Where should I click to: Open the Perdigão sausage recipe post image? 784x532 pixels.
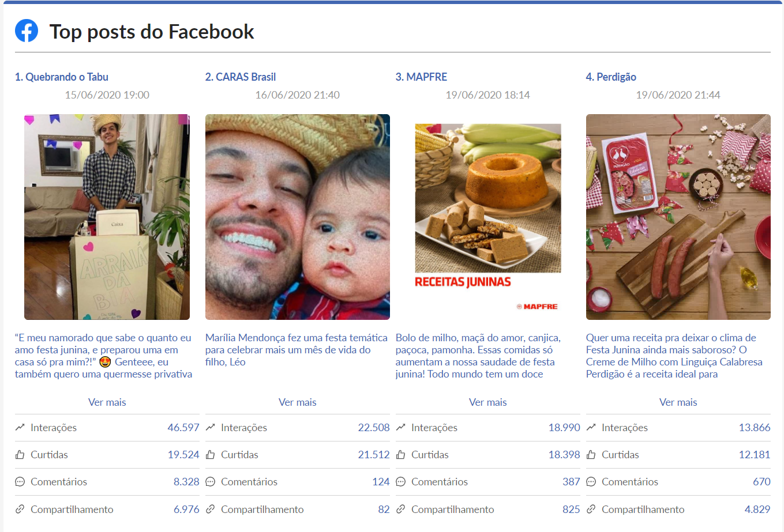(678, 217)
